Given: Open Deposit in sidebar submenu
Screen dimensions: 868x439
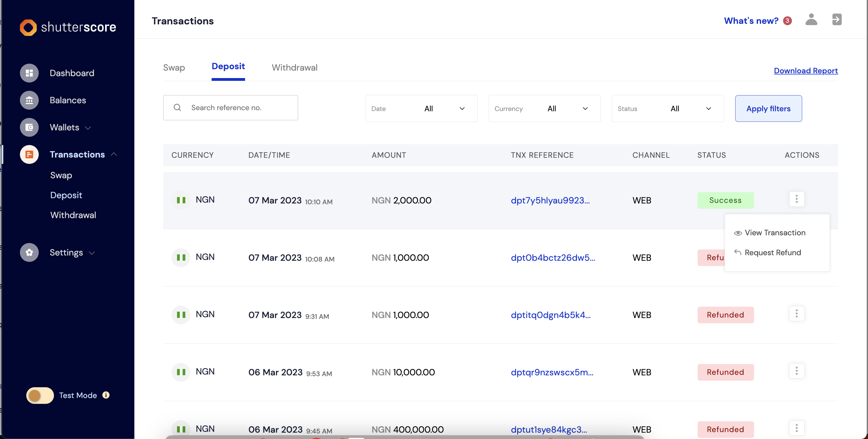Looking at the screenshot, I should click(x=66, y=195).
